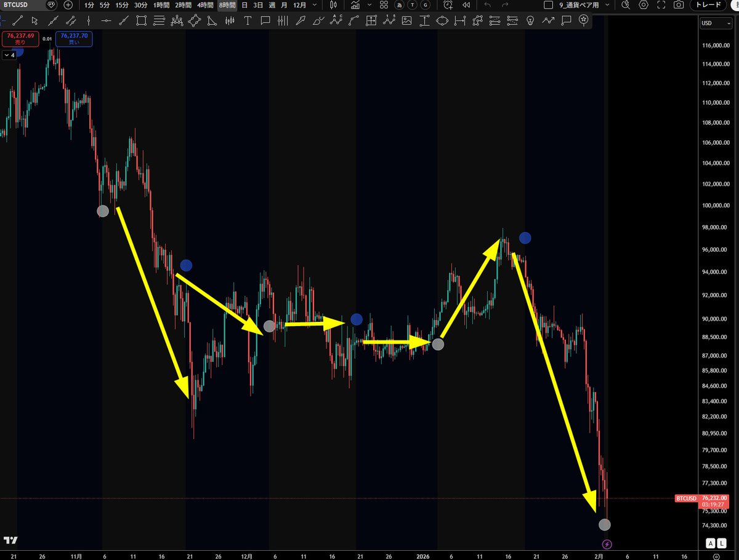Open the alert clock icon
This screenshot has height=560, width=739.
(448, 5)
